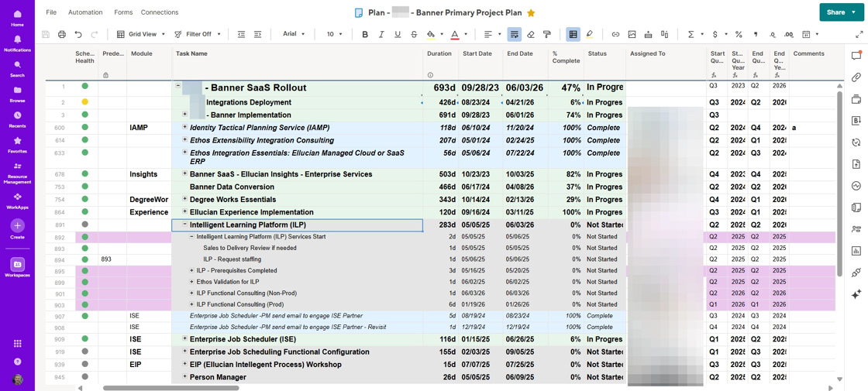Open the Attachments paperclip icon
This screenshot has height=391, width=868.
pos(856,77)
